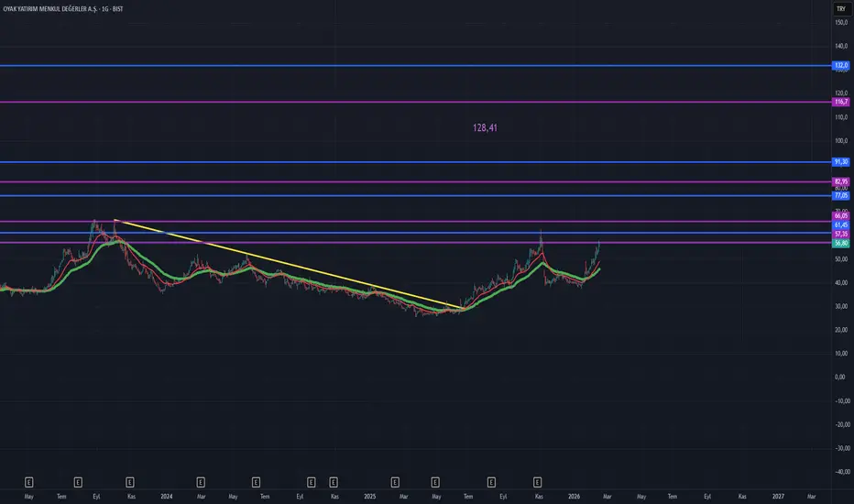Click the earnings E marker above Mar 2024
The image size is (854, 504).
pos(201,482)
